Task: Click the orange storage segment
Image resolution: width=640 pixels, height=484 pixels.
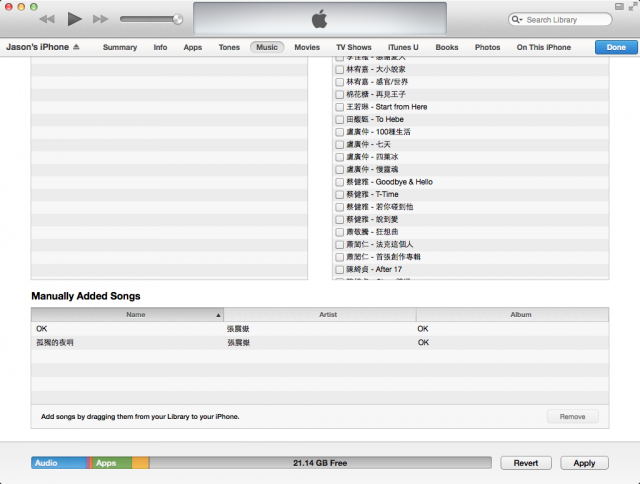Action: 140,463
